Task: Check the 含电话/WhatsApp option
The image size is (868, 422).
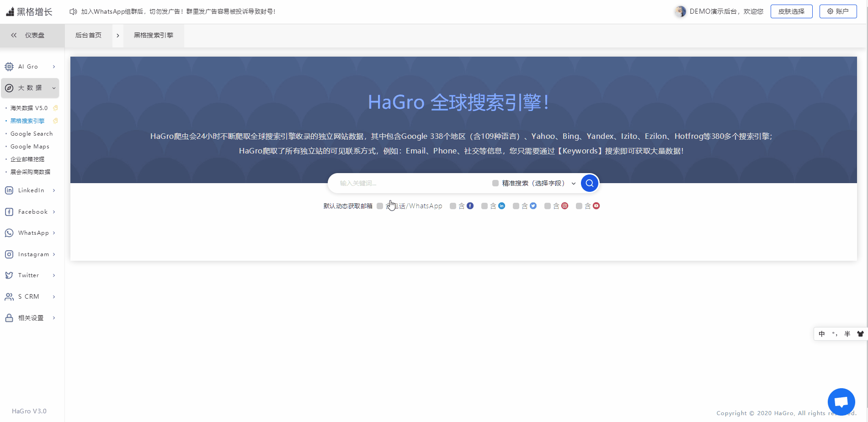Action: [x=380, y=206]
